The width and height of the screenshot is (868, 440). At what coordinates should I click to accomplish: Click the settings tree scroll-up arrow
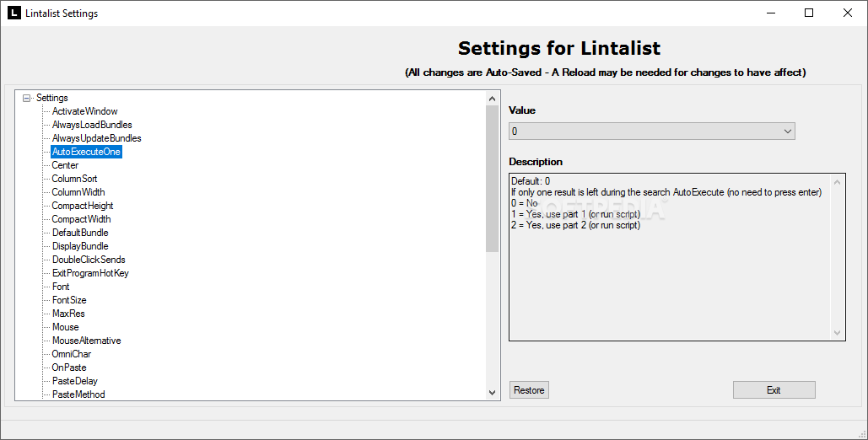[492, 99]
